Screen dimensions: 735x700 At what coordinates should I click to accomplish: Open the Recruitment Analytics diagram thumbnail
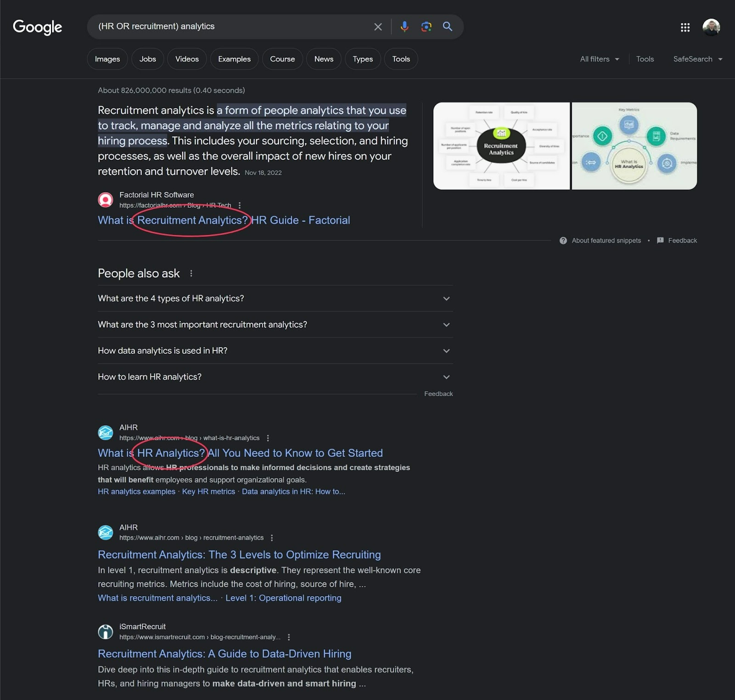[501, 146]
